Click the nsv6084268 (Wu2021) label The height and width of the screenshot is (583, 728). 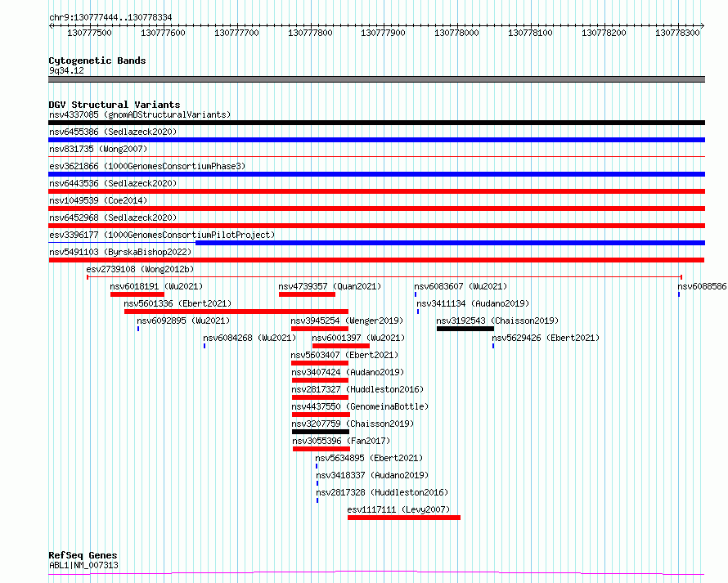click(249, 338)
